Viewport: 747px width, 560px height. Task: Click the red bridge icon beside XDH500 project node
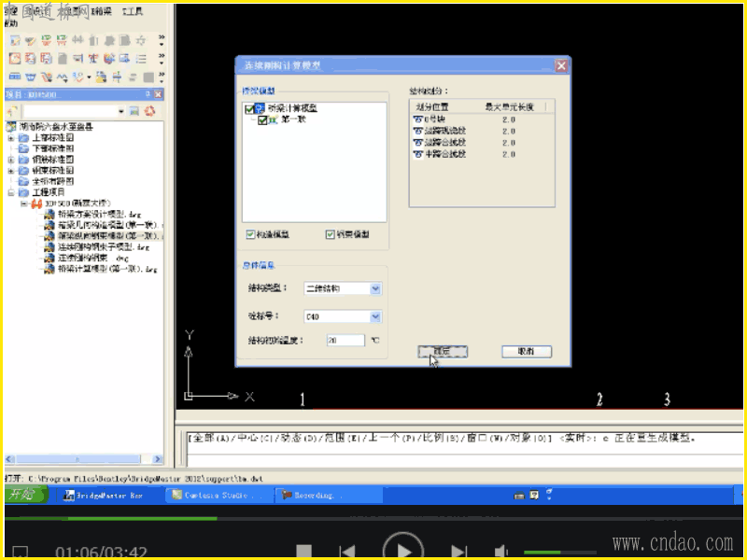(x=36, y=203)
